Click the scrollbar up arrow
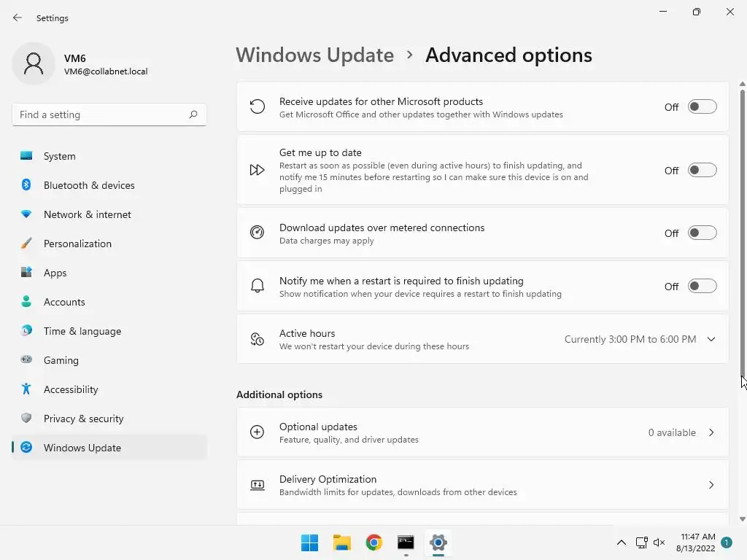 742,85
